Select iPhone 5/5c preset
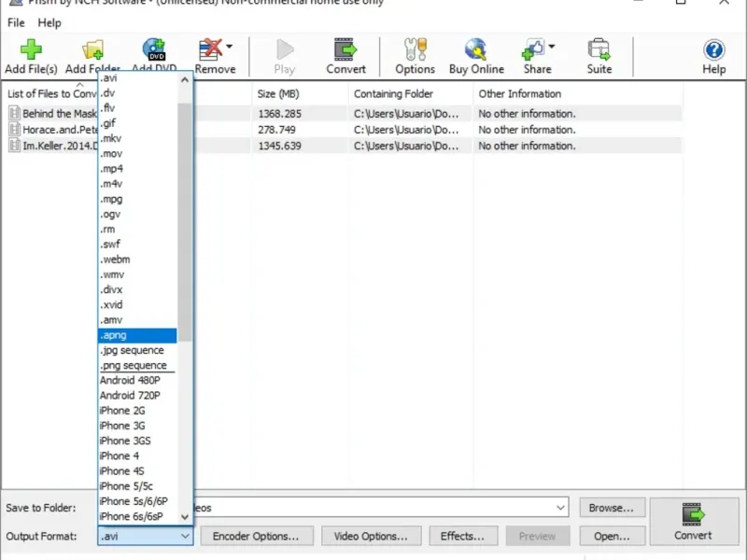Viewport: 747px width, 560px height. point(137,486)
